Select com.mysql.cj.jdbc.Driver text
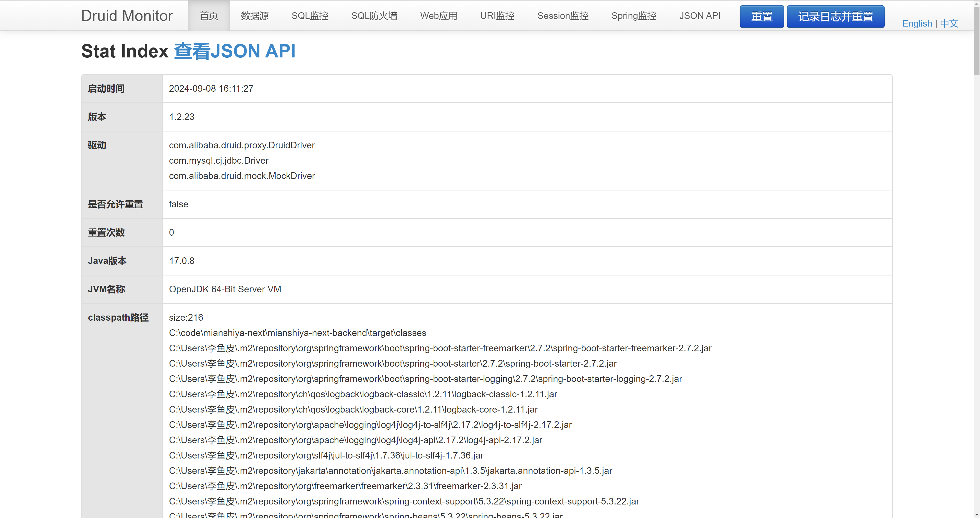The image size is (980, 518). click(219, 161)
